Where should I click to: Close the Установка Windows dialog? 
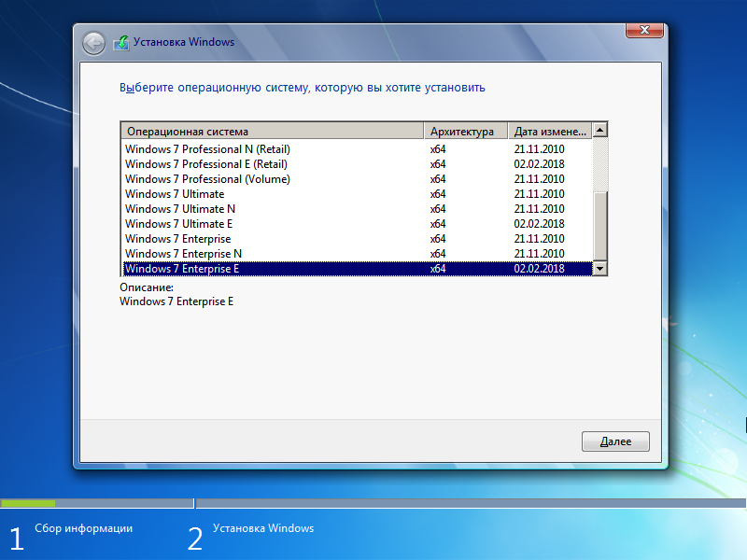[644, 30]
